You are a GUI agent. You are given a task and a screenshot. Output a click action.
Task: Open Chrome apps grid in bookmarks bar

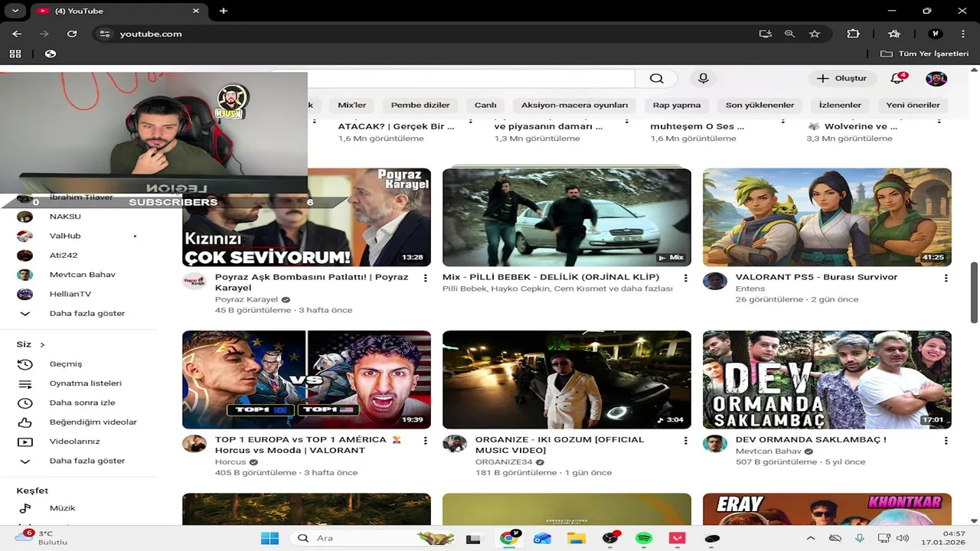(x=15, y=54)
